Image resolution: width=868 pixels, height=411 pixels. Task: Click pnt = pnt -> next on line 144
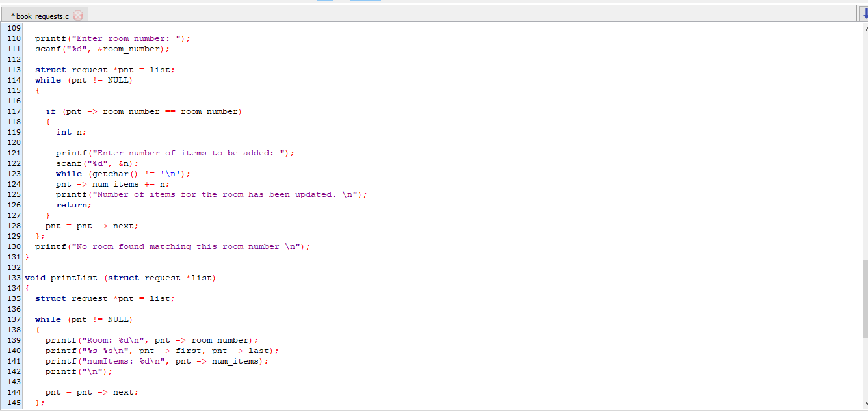point(91,391)
